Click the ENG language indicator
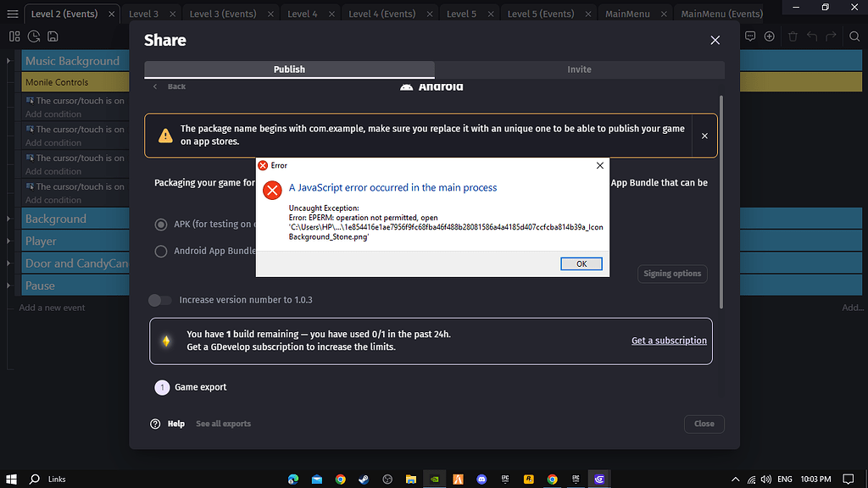 [x=784, y=480]
